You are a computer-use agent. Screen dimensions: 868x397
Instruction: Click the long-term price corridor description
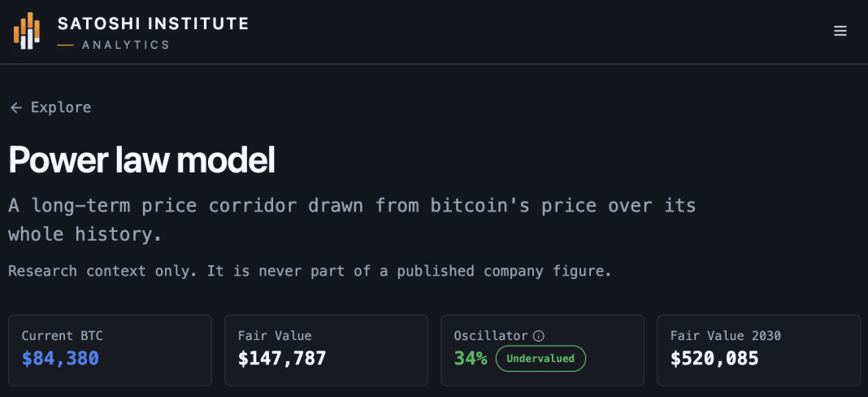[x=352, y=220]
